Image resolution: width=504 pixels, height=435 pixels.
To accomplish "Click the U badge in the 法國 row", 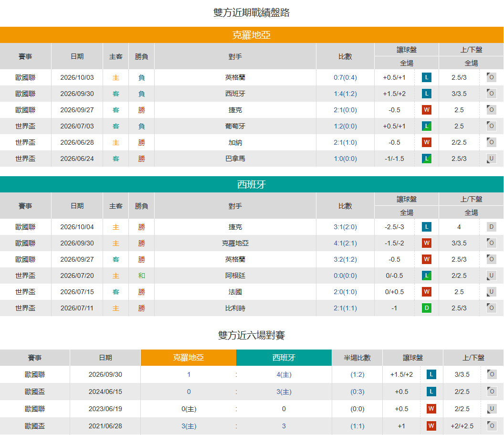I will pos(492,292).
